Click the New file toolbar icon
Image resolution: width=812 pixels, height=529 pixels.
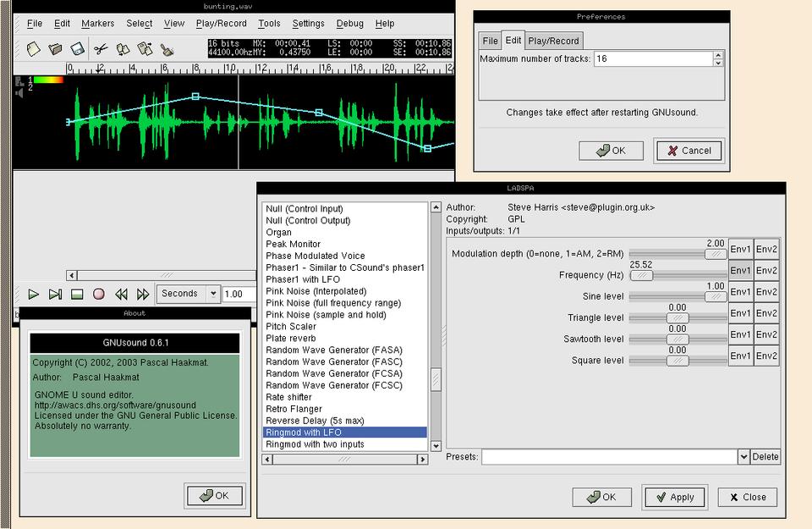[x=33, y=50]
